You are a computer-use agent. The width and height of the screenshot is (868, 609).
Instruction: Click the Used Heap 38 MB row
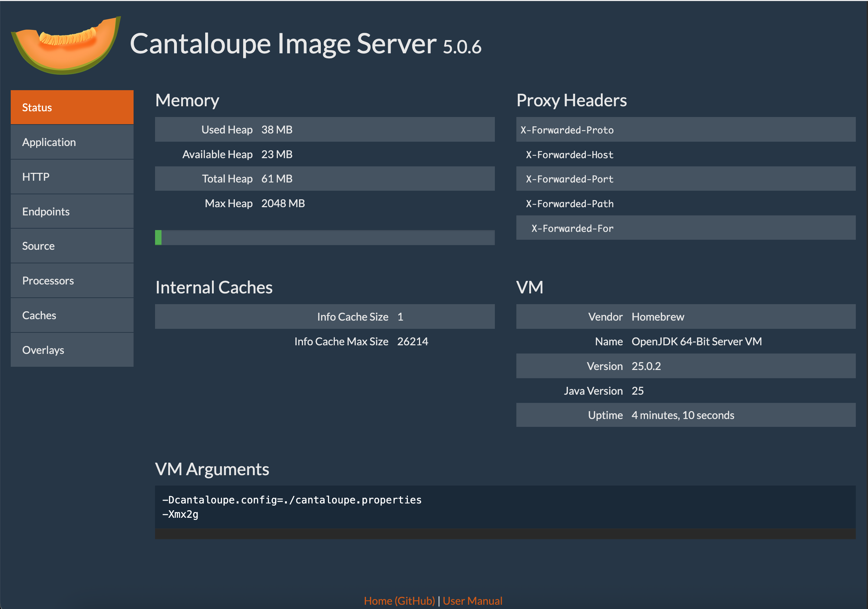pos(325,130)
